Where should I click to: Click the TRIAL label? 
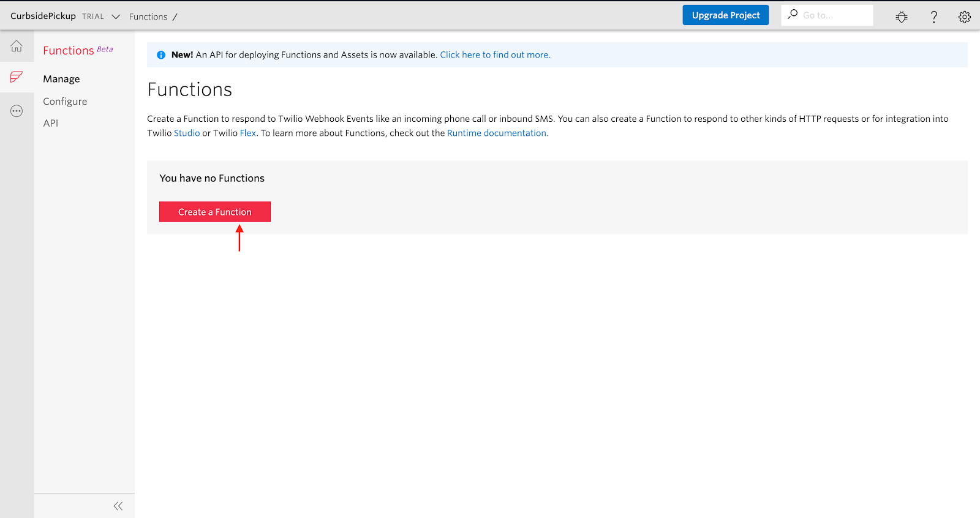pos(93,17)
